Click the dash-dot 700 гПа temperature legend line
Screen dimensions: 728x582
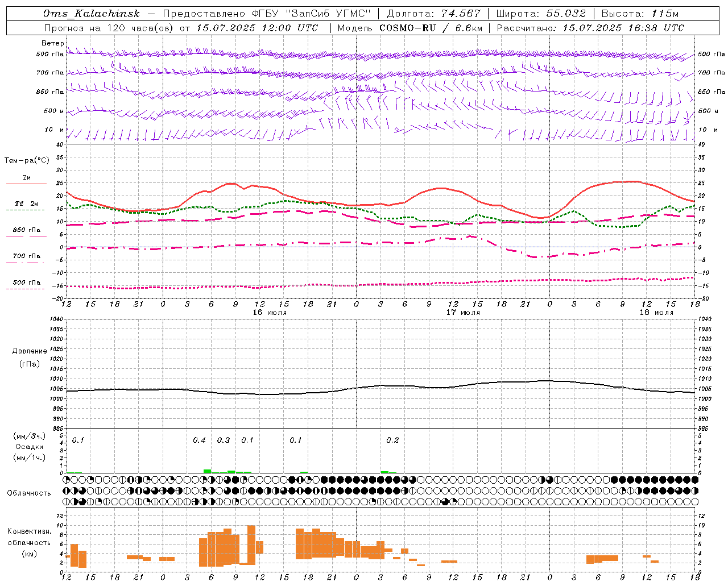click(x=26, y=263)
